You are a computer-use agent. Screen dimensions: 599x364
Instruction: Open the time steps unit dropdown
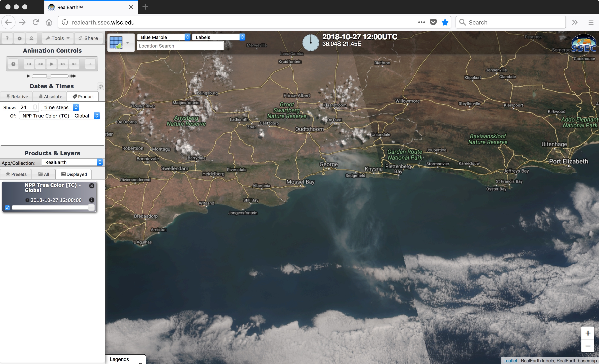click(x=60, y=107)
